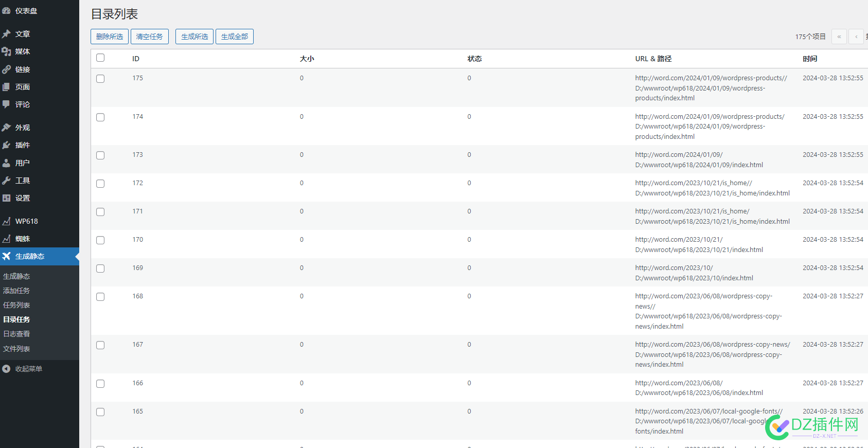
Task: Click URL http://word.com/2023/10/21/ in row 170
Action: tap(679, 240)
